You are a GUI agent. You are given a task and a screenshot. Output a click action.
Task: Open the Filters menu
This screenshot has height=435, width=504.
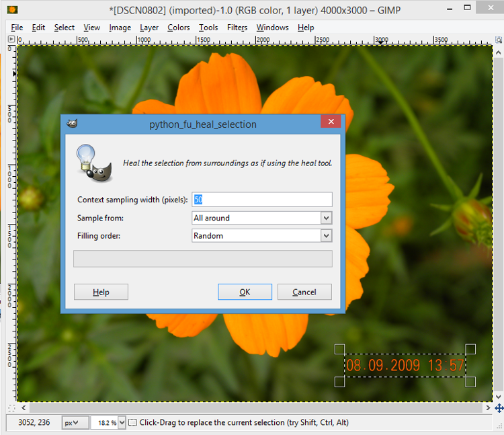[237, 28]
